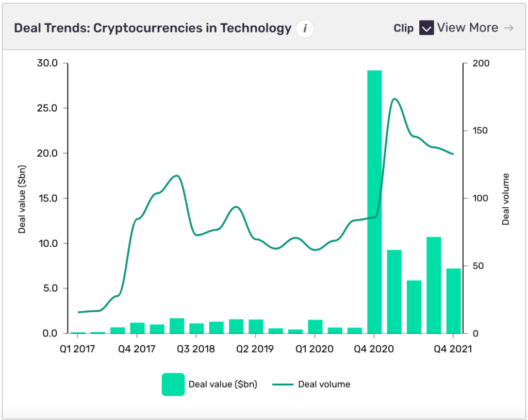Click the Q1 2020 x-axis label

[315, 349]
